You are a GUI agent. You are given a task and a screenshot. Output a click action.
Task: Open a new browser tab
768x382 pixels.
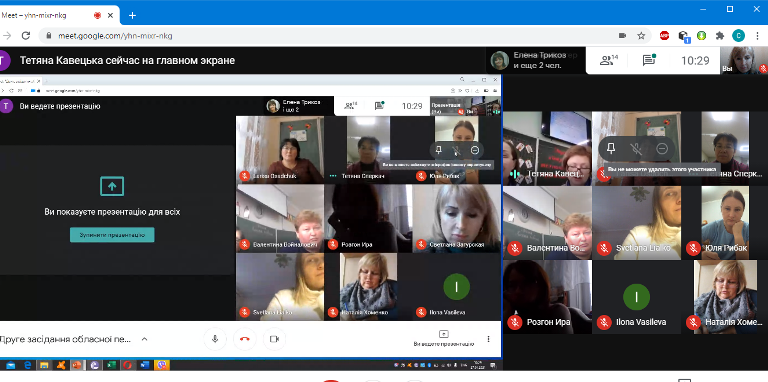tap(132, 15)
